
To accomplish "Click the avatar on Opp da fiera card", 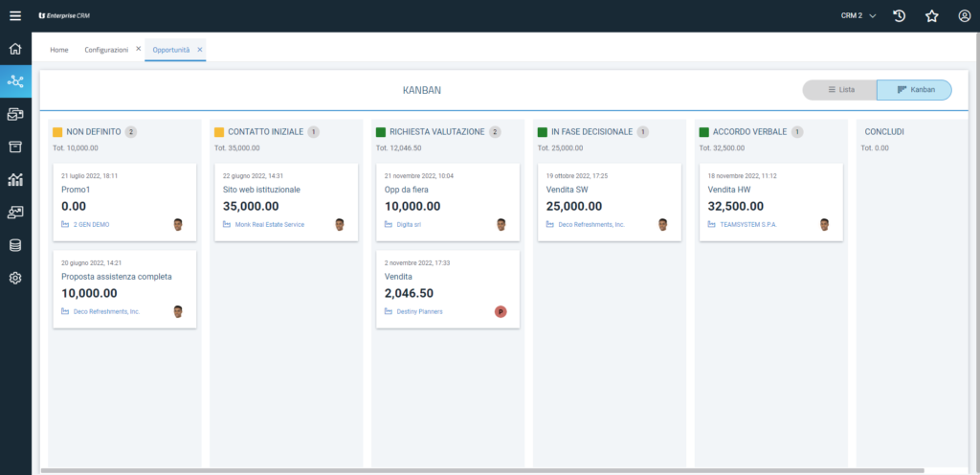I will [501, 224].
